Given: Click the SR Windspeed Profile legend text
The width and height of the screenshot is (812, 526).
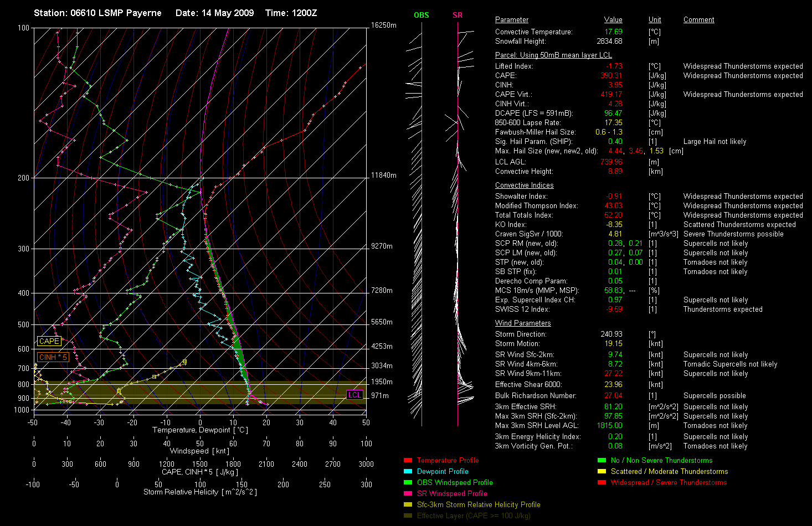Looking at the screenshot, I should (452, 494).
